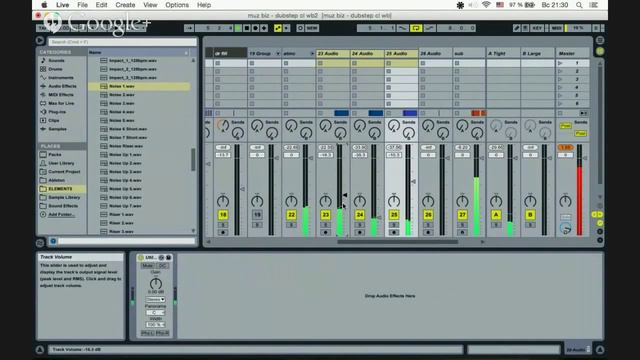Screen dimensions: 640x360
Task: Toggle the Follow button in transport
Action: pos(189,28)
